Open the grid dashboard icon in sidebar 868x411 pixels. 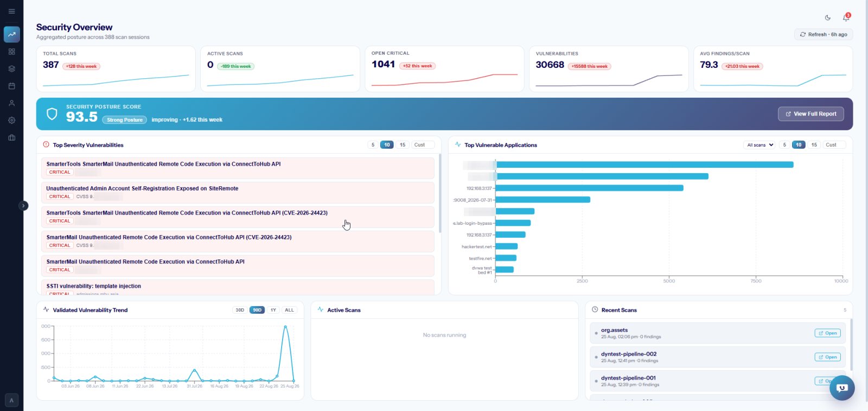point(11,52)
